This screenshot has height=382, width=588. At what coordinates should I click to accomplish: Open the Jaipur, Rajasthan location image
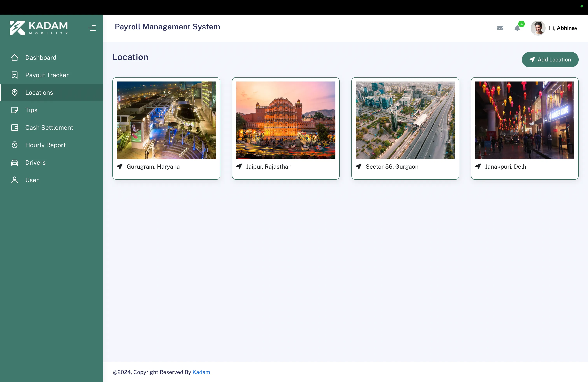click(286, 120)
